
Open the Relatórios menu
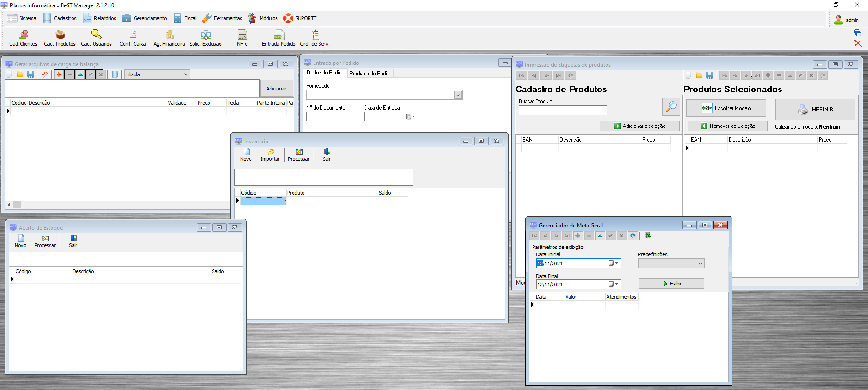100,18
